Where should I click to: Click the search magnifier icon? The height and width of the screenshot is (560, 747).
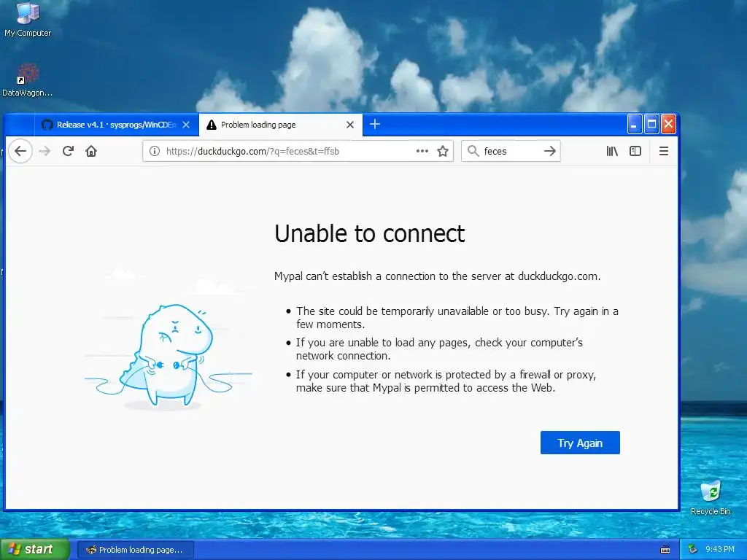[473, 152]
